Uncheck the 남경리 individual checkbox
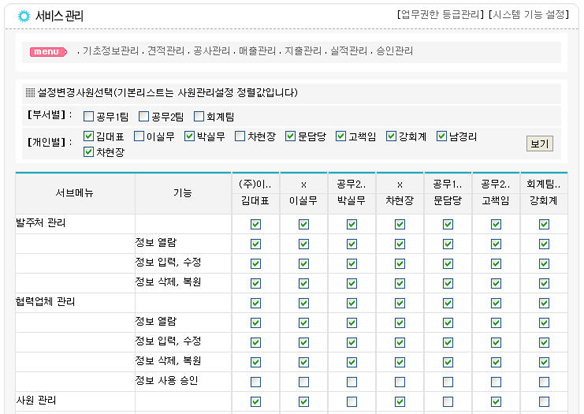Screen dimensions: 584x414 pos(441,136)
